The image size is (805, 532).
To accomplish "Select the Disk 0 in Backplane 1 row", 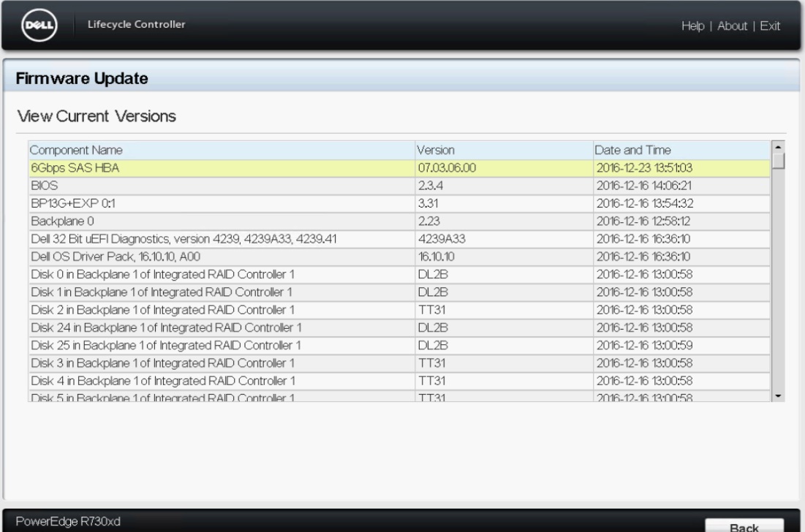I will pyautogui.click(x=219, y=274).
